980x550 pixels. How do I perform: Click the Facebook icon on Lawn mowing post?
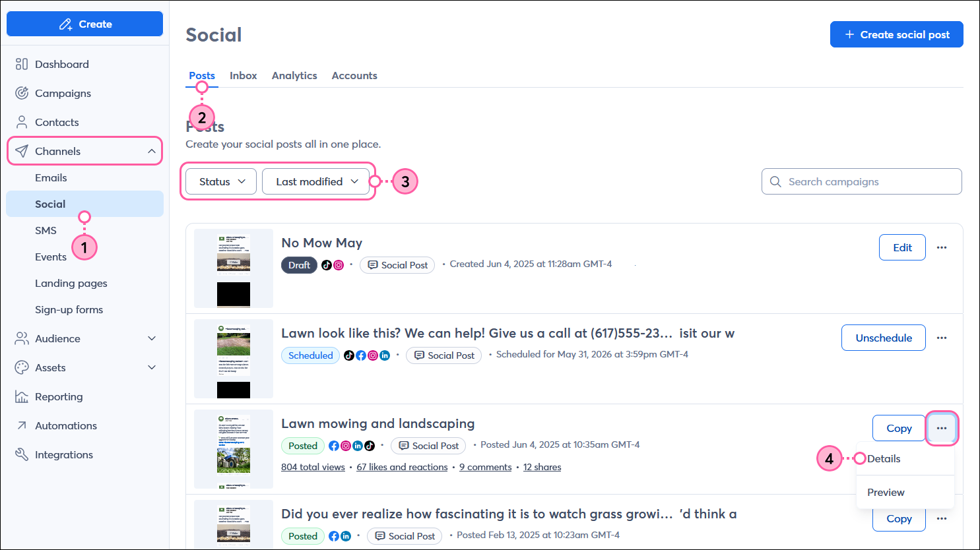[x=333, y=445]
